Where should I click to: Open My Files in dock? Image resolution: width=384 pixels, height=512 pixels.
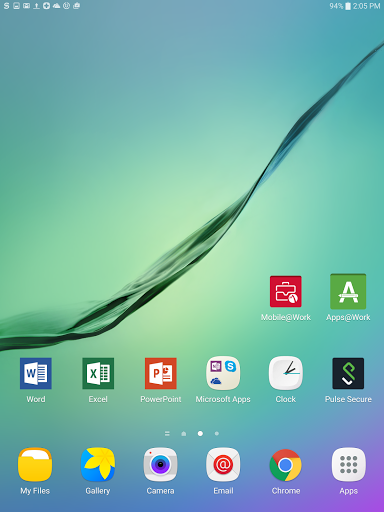coord(35,465)
